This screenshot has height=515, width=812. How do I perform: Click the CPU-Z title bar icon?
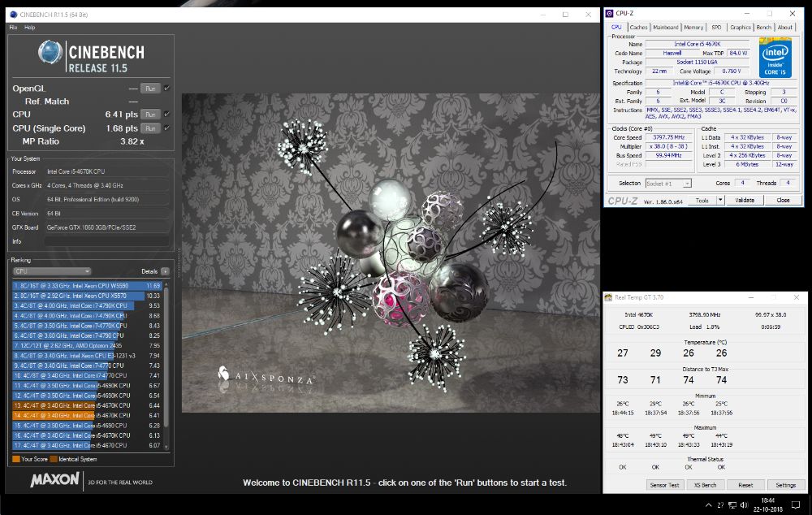pos(609,13)
